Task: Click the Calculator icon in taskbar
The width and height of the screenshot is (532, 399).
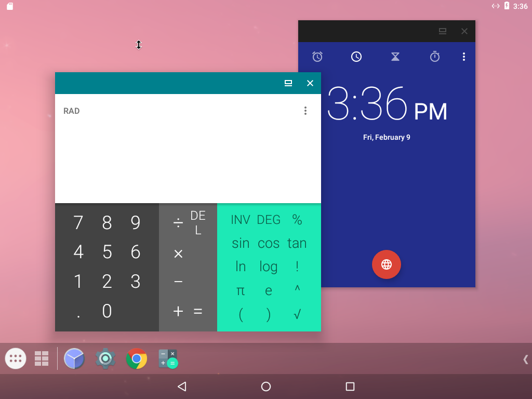Action: pyautogui.click(x=168, y=358)
